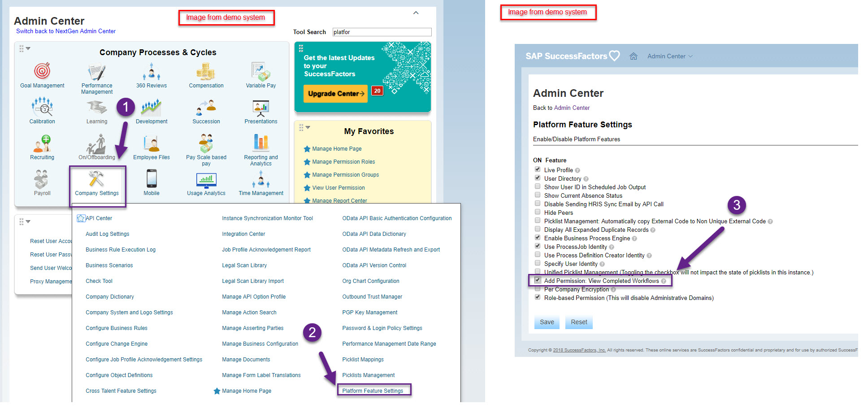Toggle Use ProcessJob Identity checkbox

(538, 246)
